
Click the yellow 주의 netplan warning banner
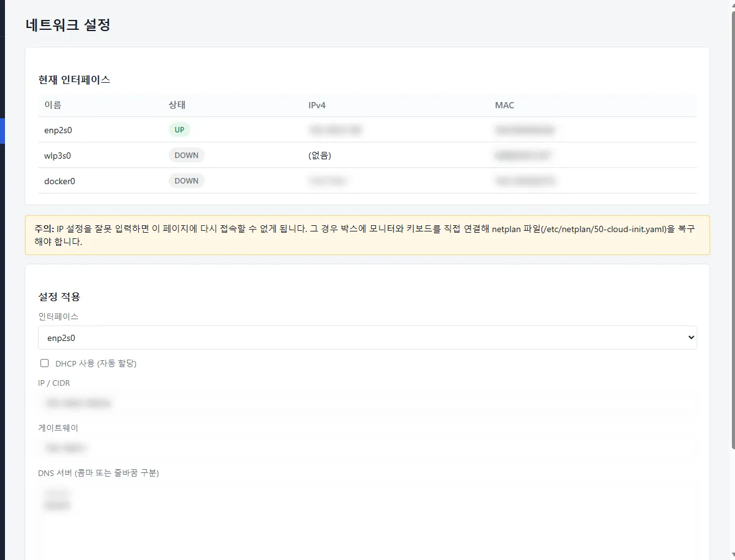coord(367,235)
